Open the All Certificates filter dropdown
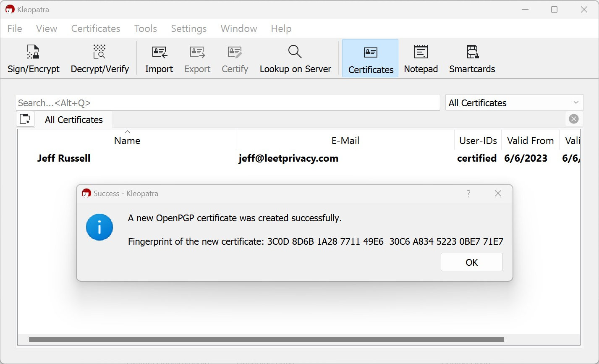This screenshot has height=364, width=599. pos(514,102)
